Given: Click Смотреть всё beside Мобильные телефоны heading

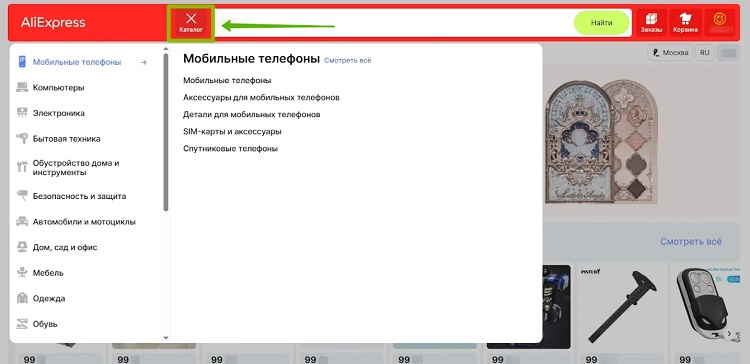Looking at the screenshot, I should [347, 60].
